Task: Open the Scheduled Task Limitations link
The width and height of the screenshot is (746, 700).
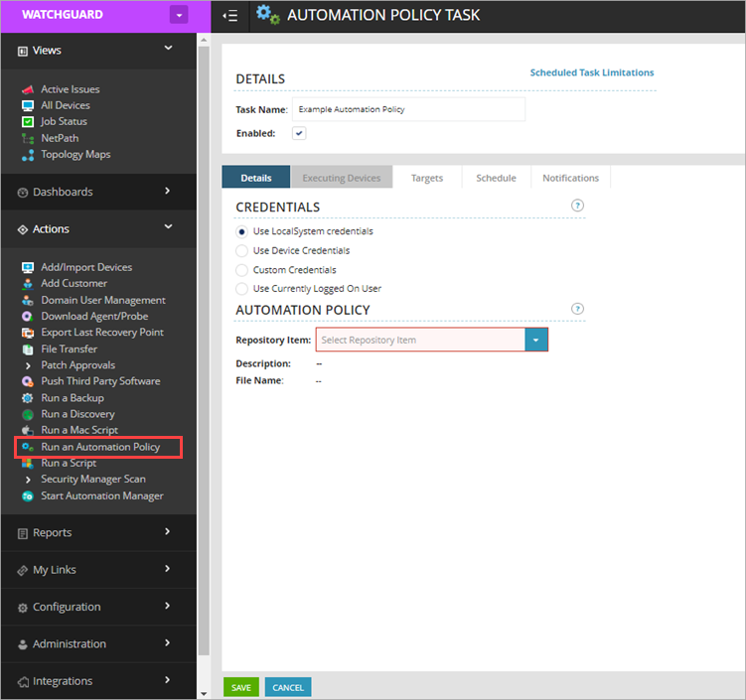Action: [592, 72]
